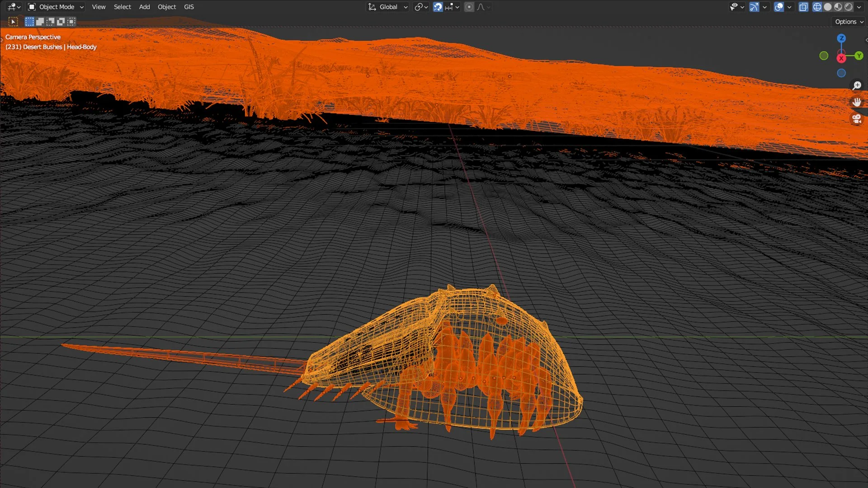Toggle snapping magnet button
868x488 pixels.
click(x=438, y=7)
